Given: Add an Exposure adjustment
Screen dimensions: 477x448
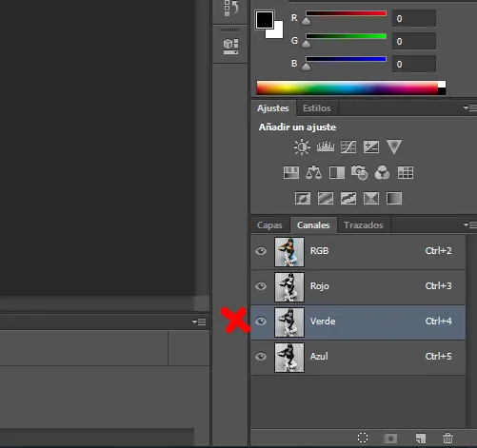Looking at the screenshot, I should tap(371, 147).
